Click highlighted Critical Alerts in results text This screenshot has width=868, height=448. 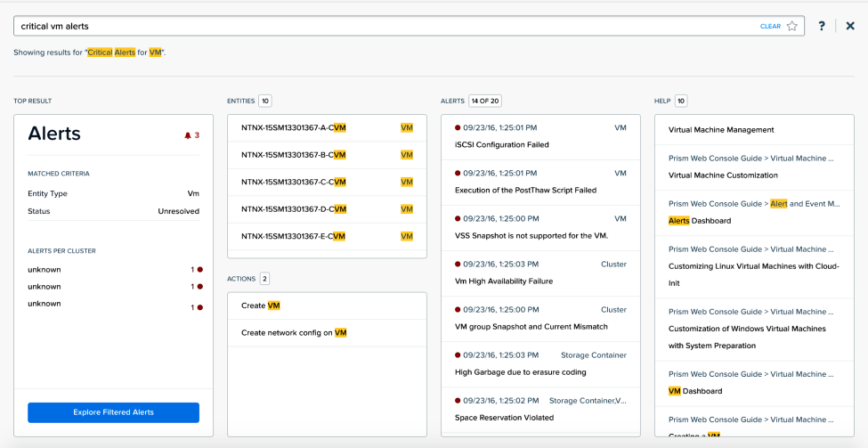click(111, 53)
